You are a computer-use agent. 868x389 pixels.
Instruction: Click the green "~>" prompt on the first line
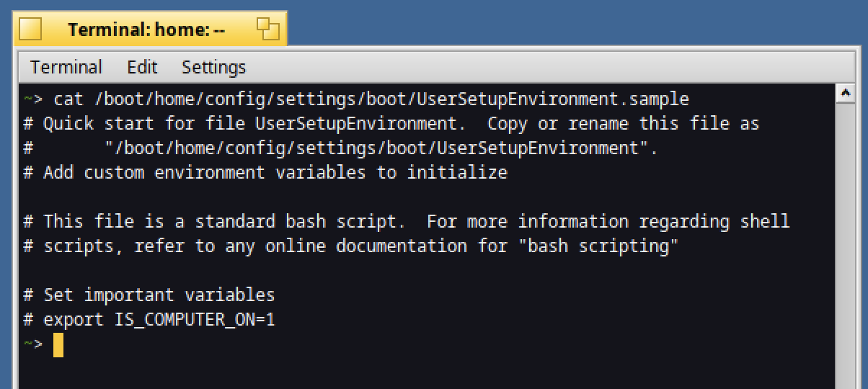(33, 99)
